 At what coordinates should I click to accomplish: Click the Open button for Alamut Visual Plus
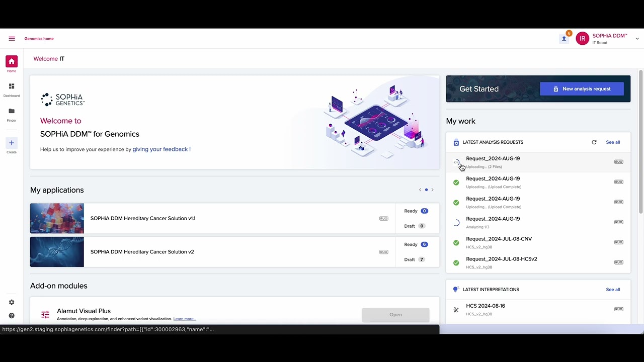395,315
